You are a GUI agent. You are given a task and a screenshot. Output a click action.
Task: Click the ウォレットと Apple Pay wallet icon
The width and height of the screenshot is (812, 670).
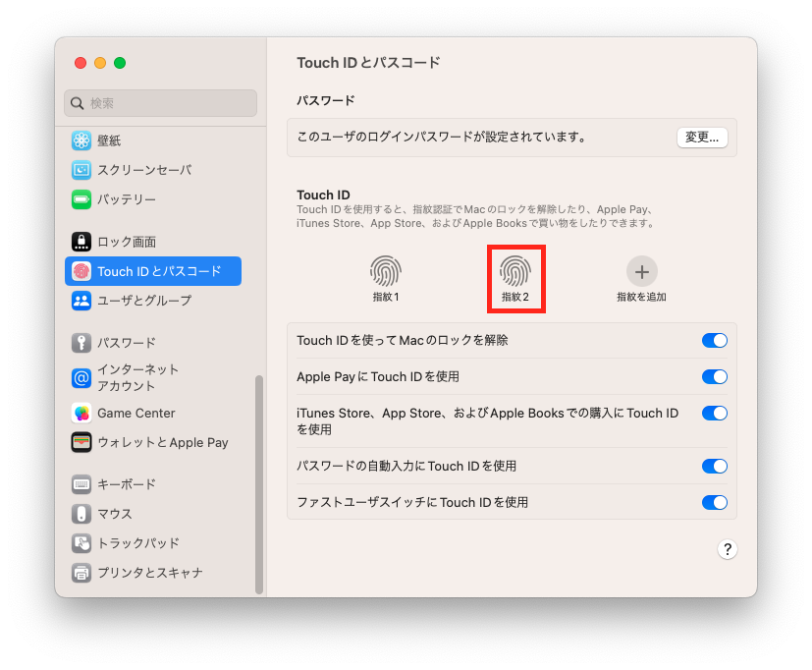click(81, 442)
